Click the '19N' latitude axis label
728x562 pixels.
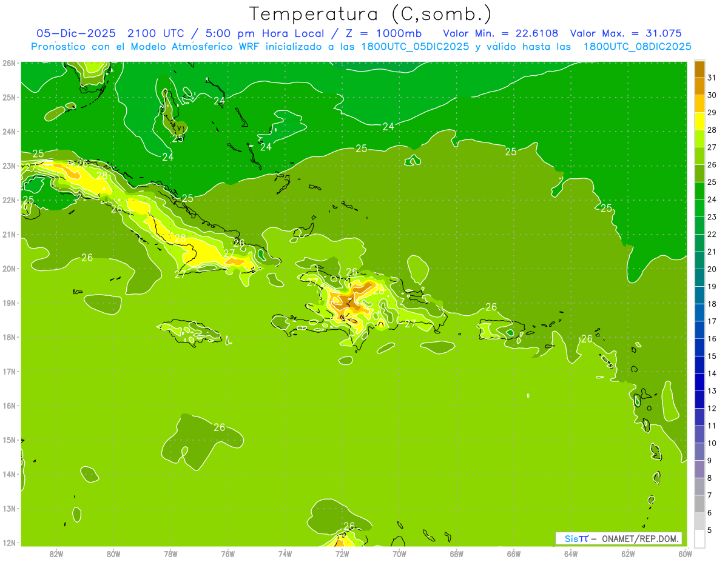(x=8, y=303)
